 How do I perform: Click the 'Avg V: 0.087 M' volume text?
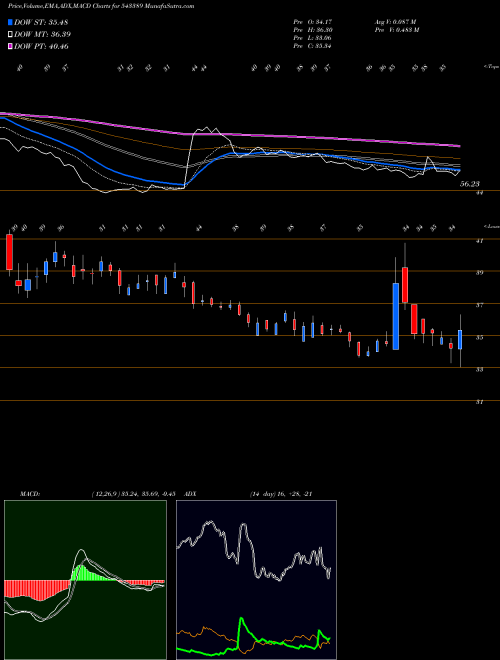395,22
